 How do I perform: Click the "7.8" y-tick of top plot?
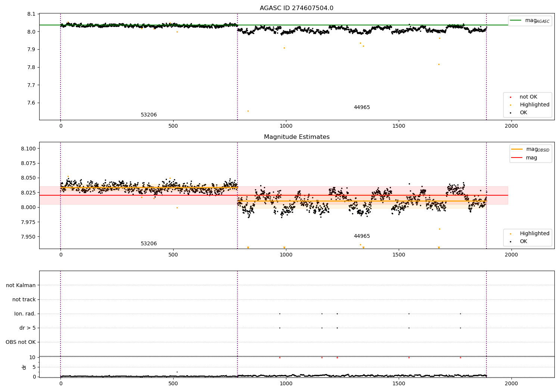click(x=31, y=68)
